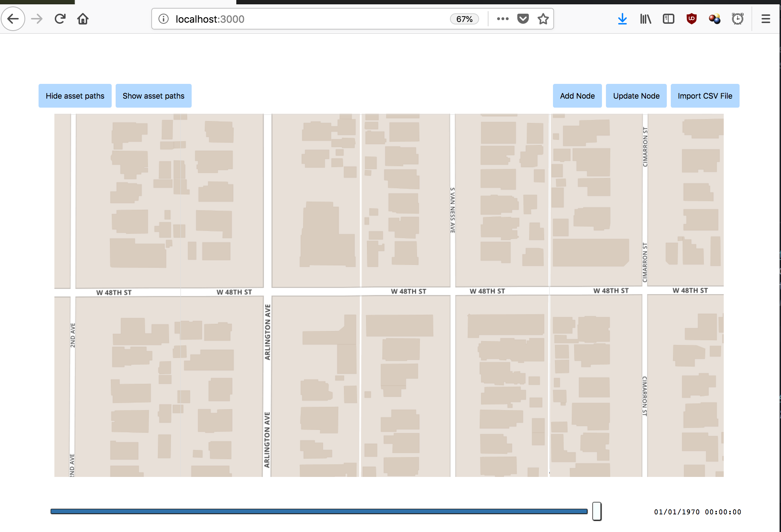Save page to Pocket icon
The height and width of the screenshot is (532, 781).
click(523, 19)
